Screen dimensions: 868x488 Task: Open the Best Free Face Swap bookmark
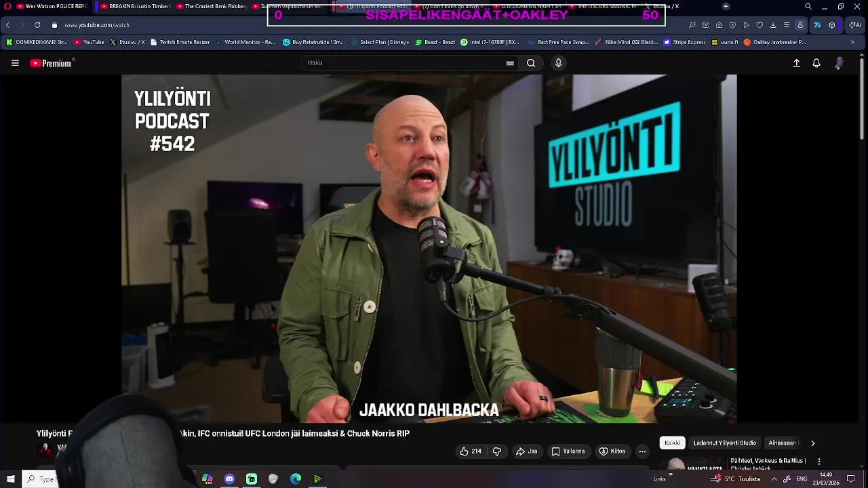[x=558, y=42]
